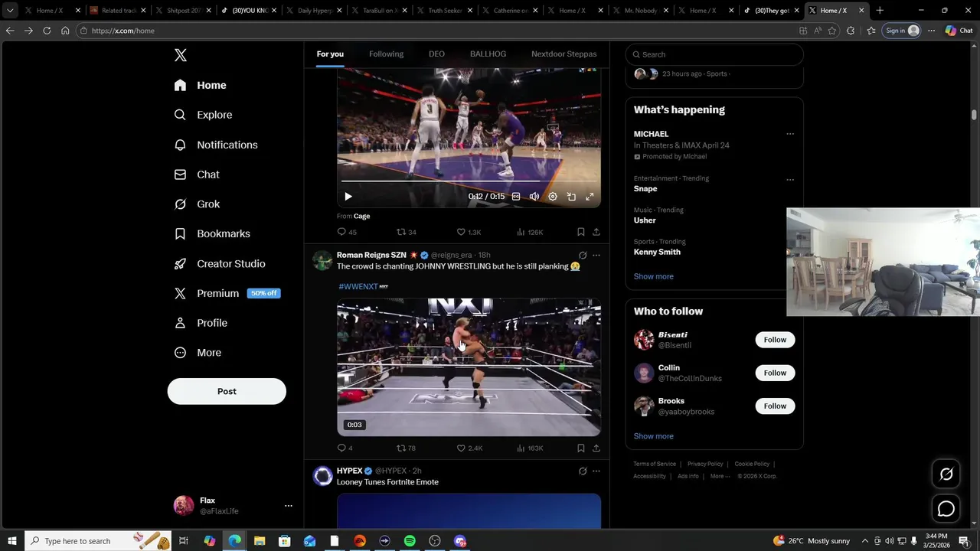Select the For you tab
Screen dimensions: 980x551
330,54
